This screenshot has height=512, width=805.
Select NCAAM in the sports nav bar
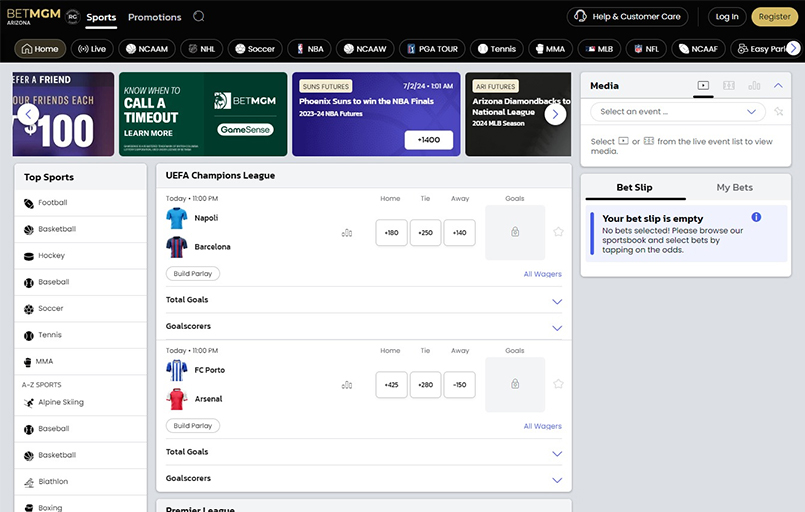pyautogui.click(x=147, y=49)
